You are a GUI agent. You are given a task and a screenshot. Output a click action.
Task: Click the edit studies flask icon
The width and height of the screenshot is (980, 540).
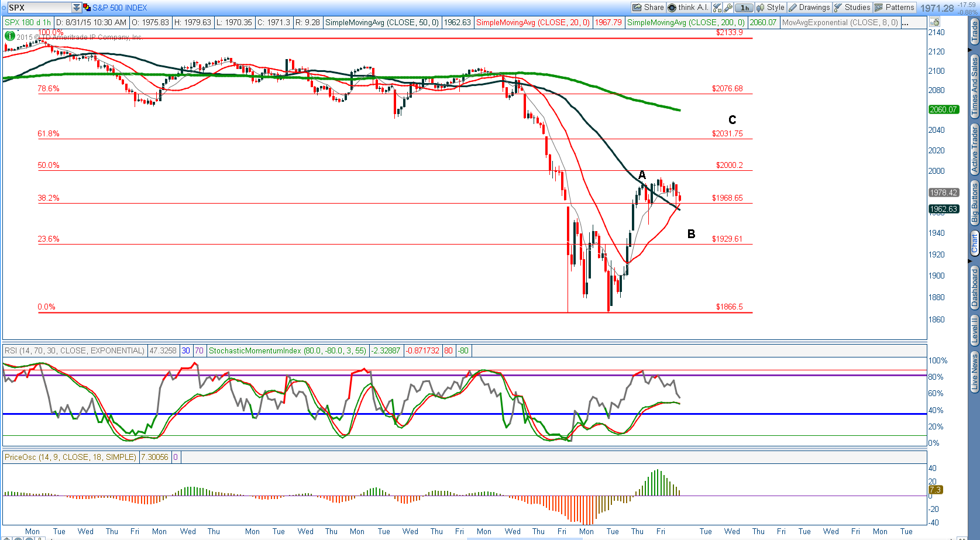[717, 8]
